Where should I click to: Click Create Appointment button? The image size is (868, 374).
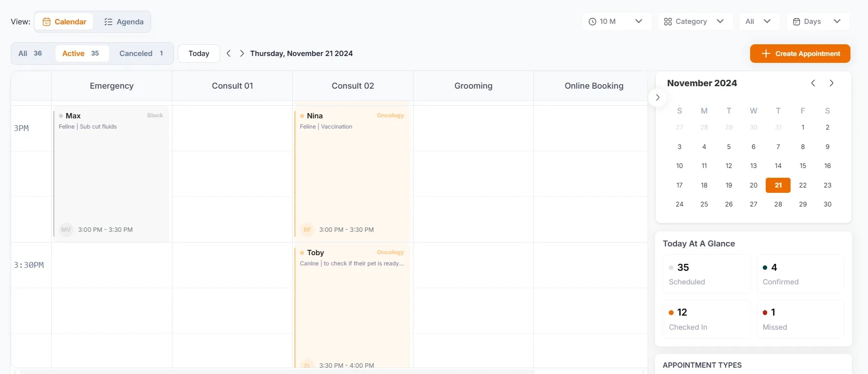point(800,54)
